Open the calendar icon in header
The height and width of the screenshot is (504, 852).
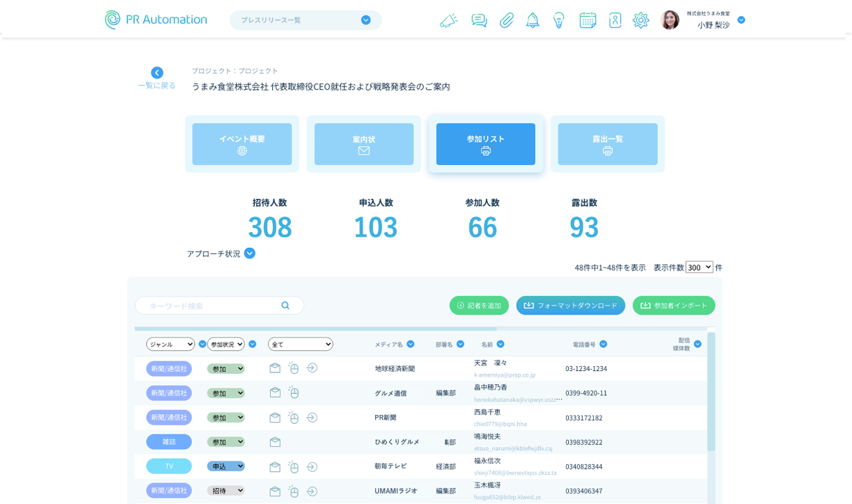coord(587,20)
